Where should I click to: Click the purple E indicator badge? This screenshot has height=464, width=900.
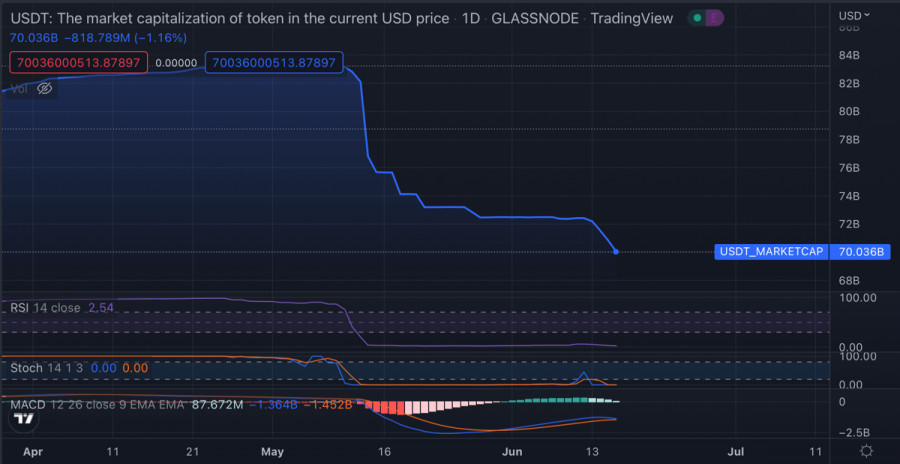coord(713,18)
